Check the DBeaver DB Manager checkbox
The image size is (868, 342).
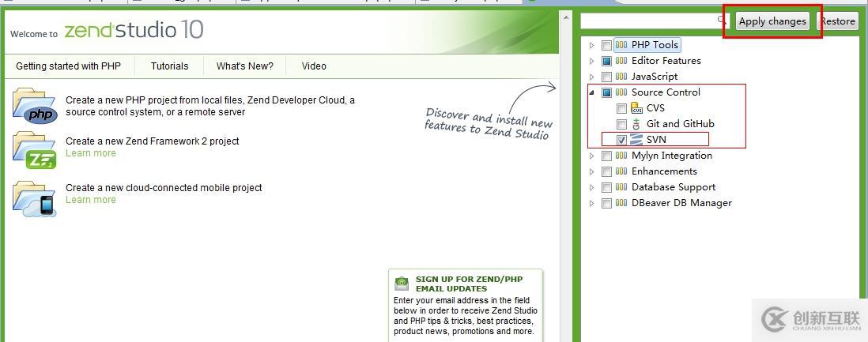coord(606,203)
